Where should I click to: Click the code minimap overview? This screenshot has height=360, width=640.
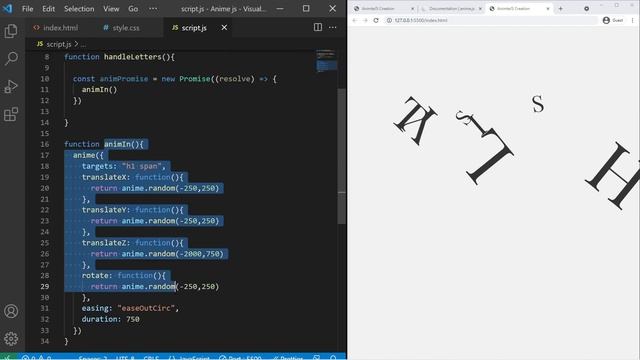tap(326, 61)
